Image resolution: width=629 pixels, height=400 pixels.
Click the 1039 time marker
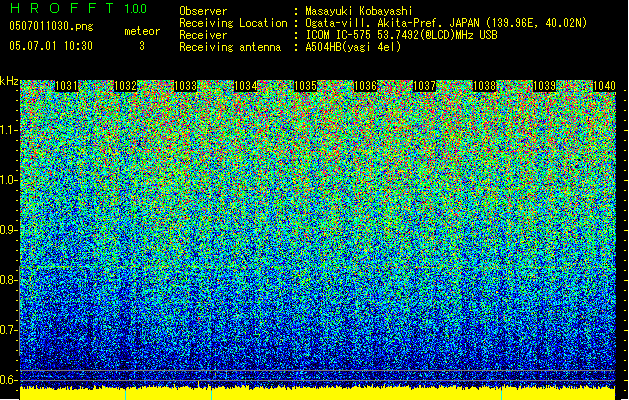click(544, 86)
